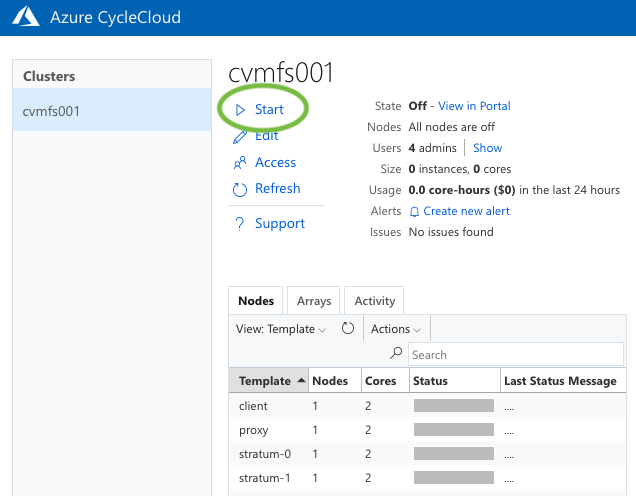The image size is (636, 496).
Task: Click the Off state value
Action: click(x=417, y=106)
